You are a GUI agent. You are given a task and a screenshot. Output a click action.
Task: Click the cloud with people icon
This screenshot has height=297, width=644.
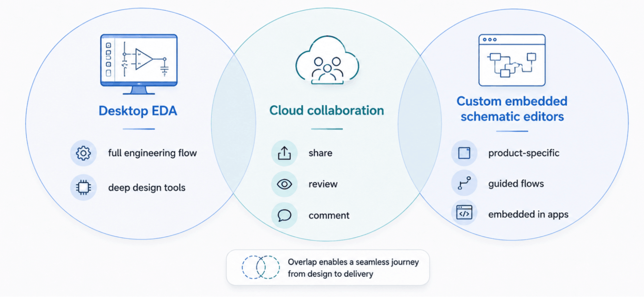327,60
